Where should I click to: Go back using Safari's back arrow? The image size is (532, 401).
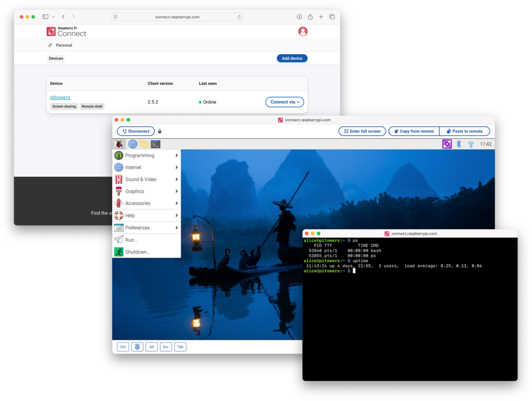[x=63, y=17]
